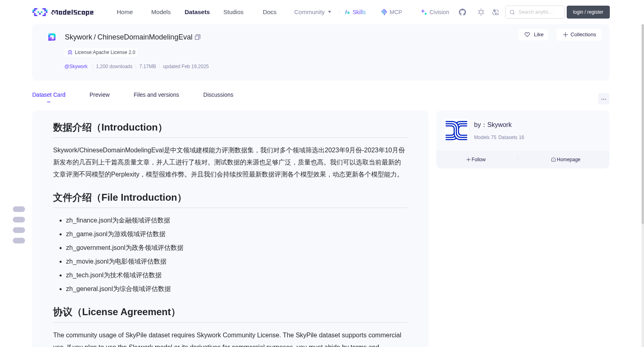Click the Civision star icon
The image size is (644, 347).
click(x=424, y=12)
